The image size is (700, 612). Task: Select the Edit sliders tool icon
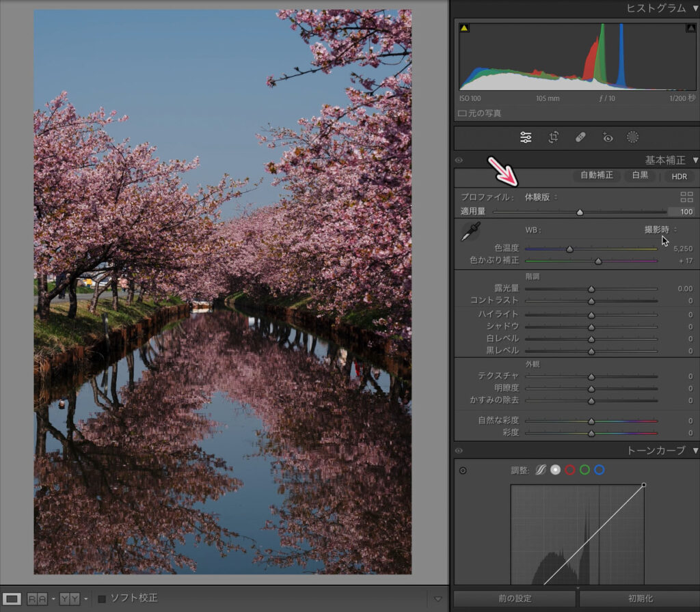(526, 137)
